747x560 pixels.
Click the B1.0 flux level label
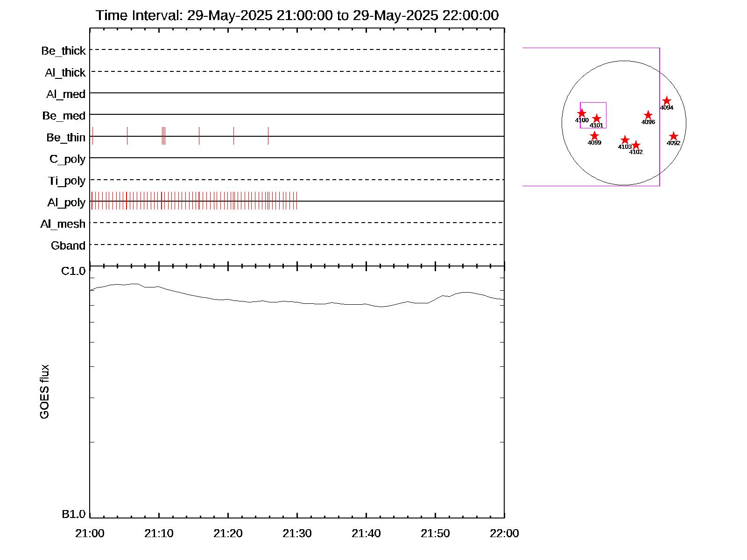tap(73, 514)
